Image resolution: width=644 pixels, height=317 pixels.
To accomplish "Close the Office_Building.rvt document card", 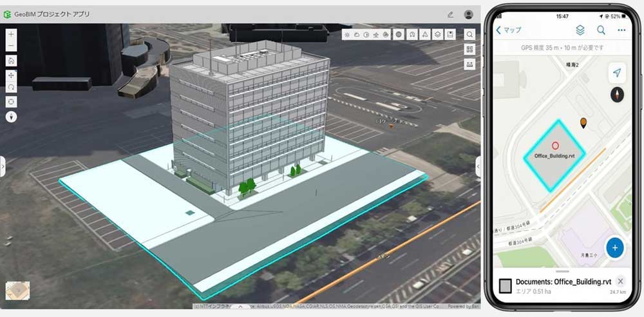I will pos(620,282).
